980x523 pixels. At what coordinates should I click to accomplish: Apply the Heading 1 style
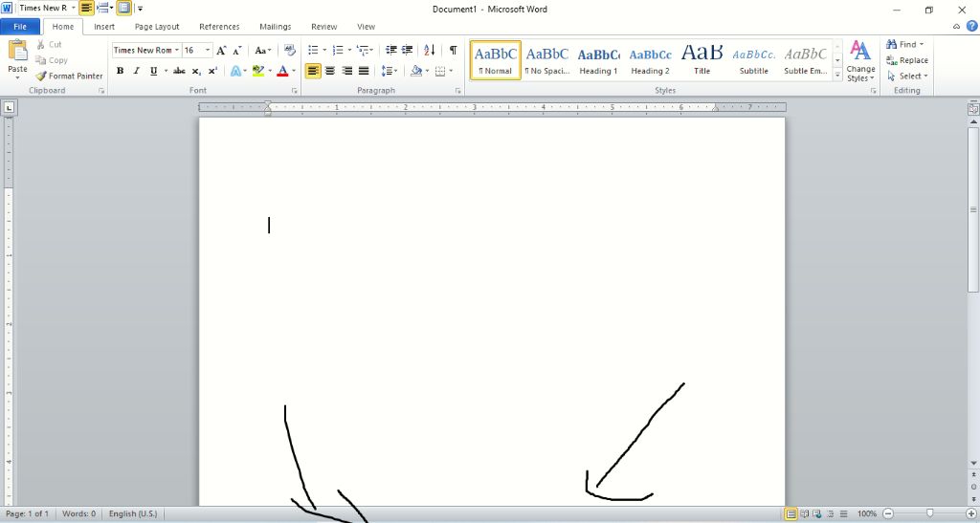click(598, 60)
